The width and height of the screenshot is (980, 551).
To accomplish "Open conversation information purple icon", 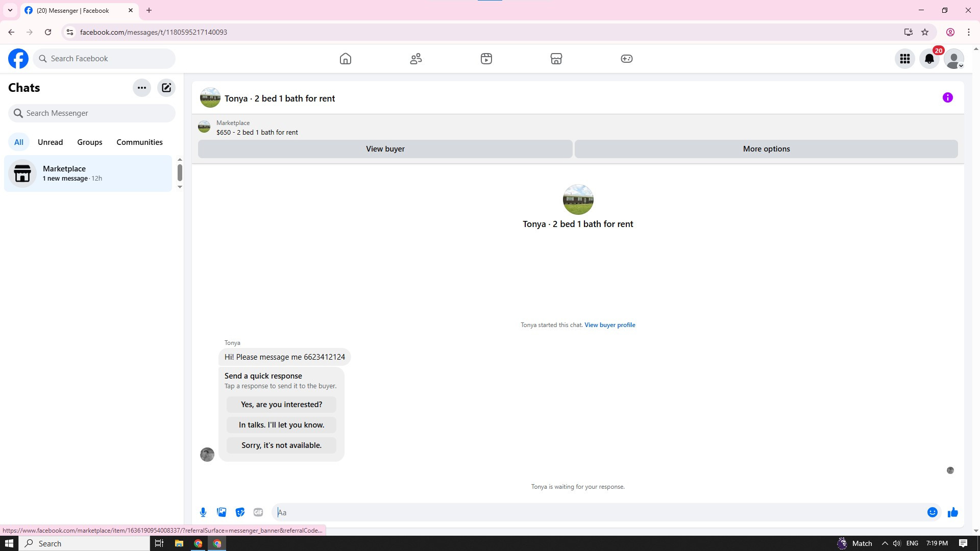I will tap(947, 97).
